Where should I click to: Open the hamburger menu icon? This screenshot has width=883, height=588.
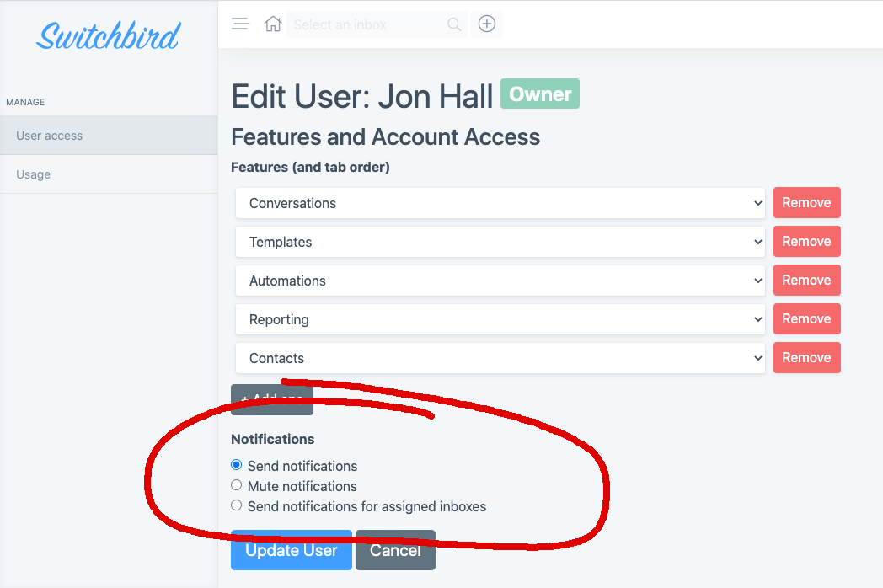point(240,24)
